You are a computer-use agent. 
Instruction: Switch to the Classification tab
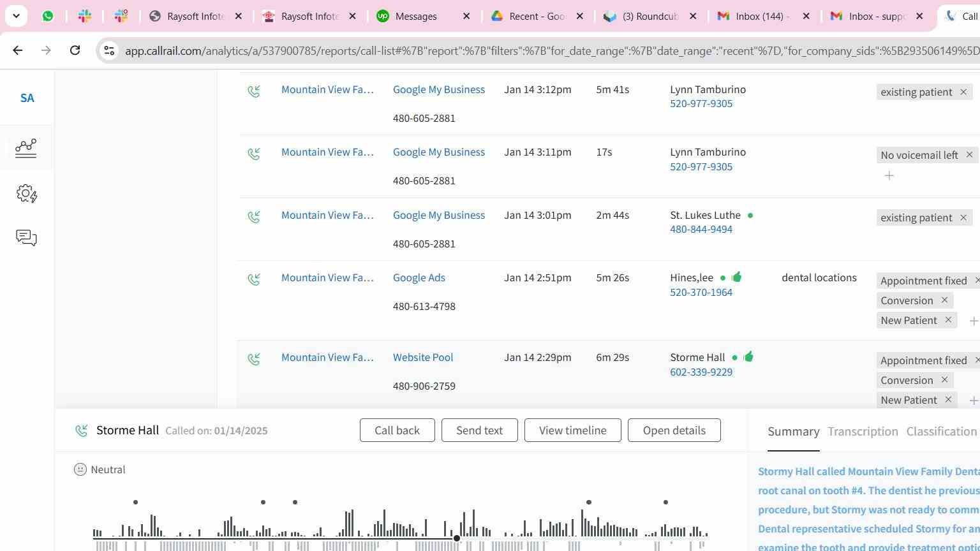tap(942, 432)
